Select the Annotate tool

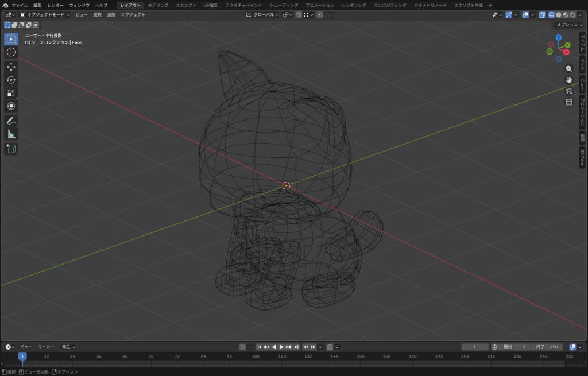coord(11,121)
